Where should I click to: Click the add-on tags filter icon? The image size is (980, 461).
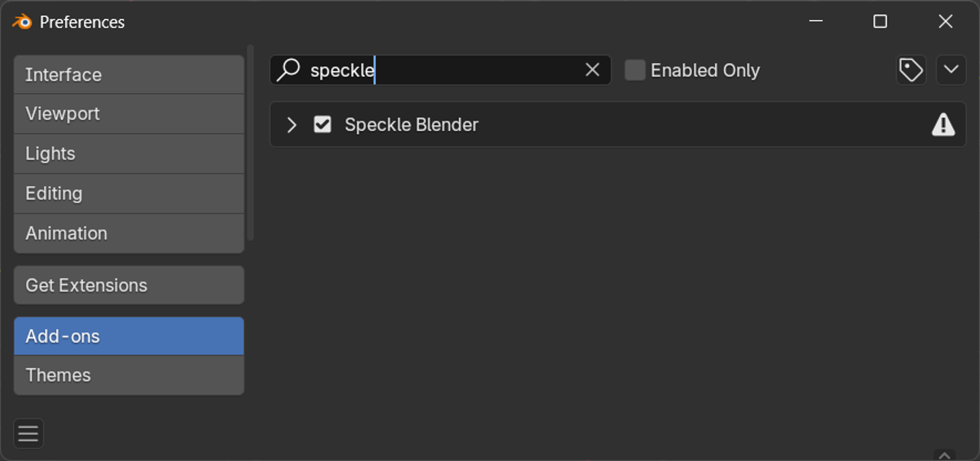point(911,70)
